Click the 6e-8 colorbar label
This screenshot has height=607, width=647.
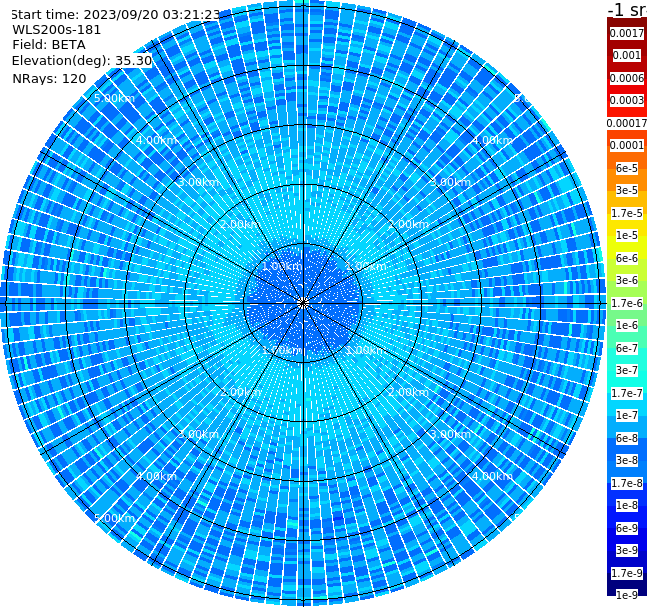point(627,438)
